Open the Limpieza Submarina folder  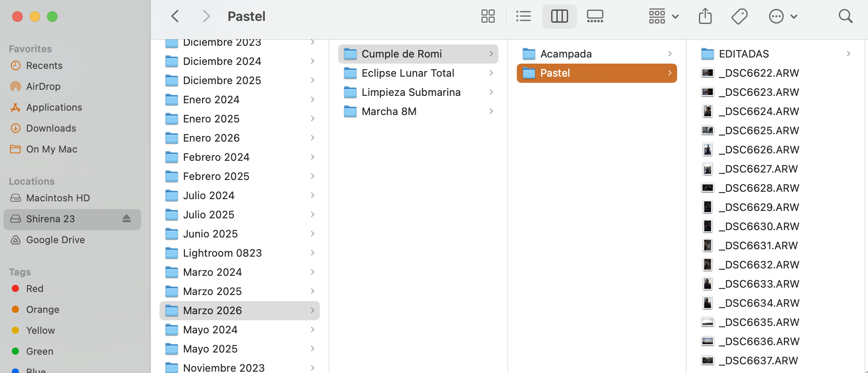tap(418, 92)
